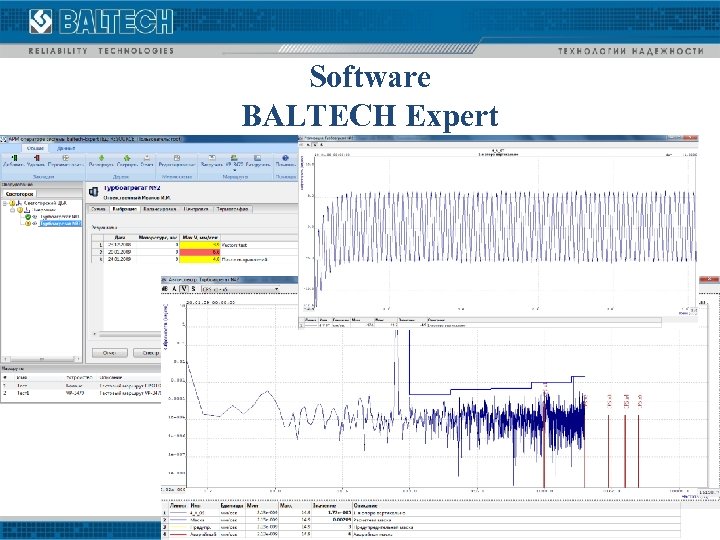720x540 pixels.
Task: Click the Турбоагрегат №2 header machine icon
Action: pos(94,191)
